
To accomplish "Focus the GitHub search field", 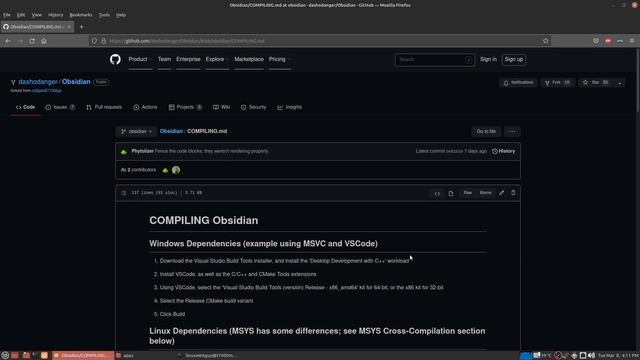I will point(435,60).
